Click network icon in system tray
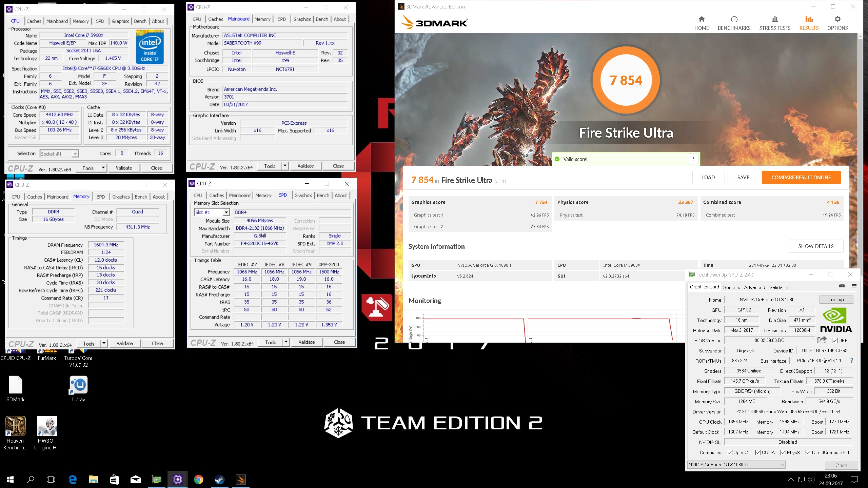The height and width of the screenshot is (488, 868). (801, 480)
